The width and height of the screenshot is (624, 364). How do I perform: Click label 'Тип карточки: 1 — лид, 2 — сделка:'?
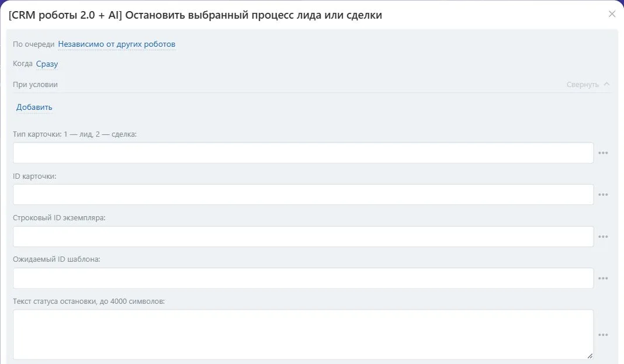75,134
